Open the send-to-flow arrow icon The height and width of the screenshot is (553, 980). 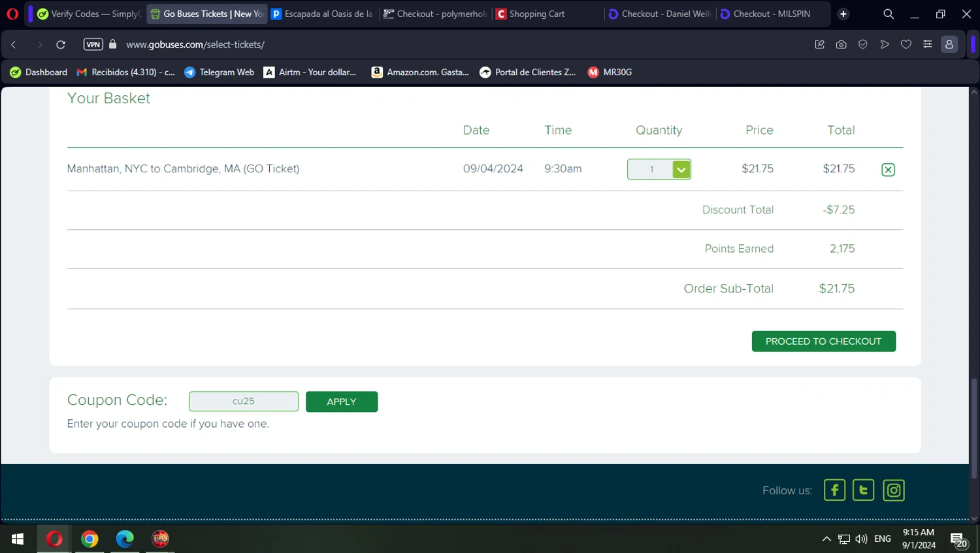(885, 44)
